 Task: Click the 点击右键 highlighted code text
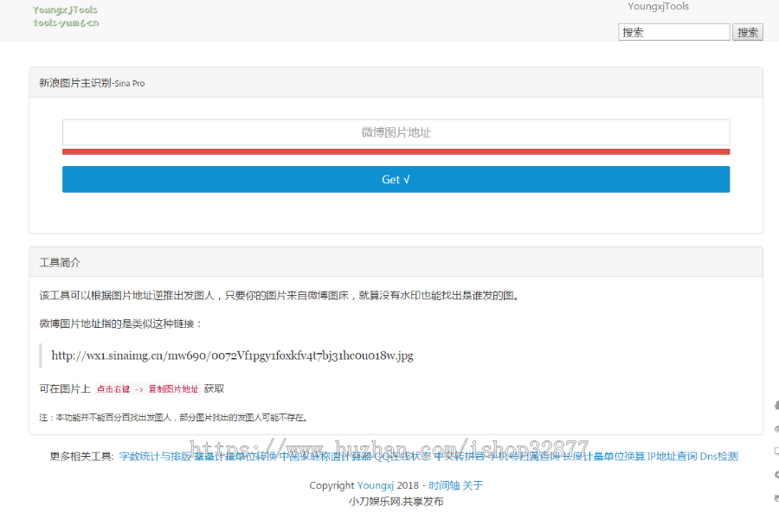(x=113, y=389)
